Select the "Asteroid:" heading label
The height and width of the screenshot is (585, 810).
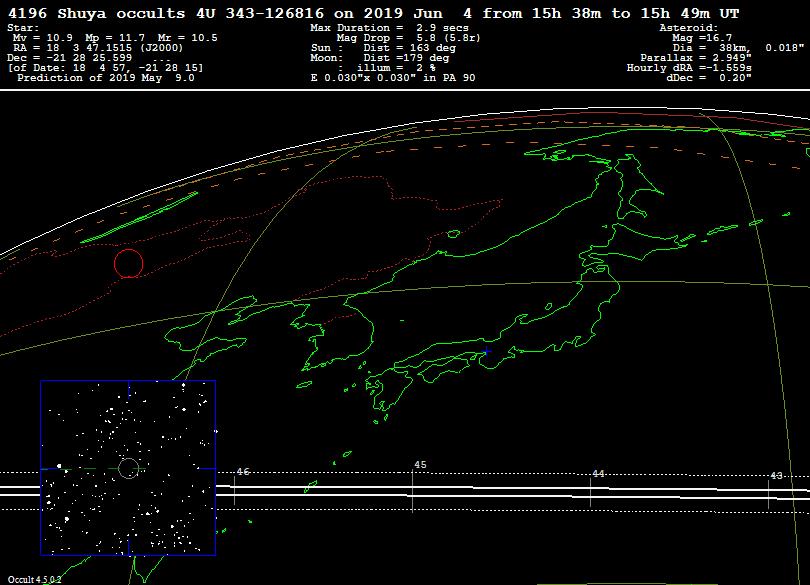(689, 28)
